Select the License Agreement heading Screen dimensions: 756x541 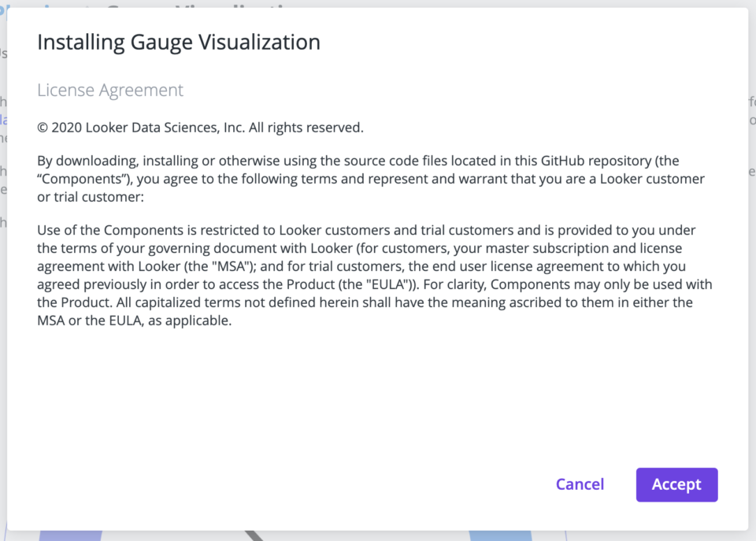tap(109, 90)
